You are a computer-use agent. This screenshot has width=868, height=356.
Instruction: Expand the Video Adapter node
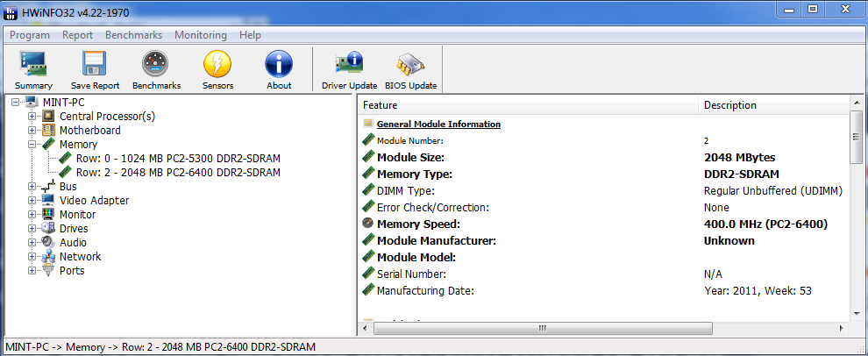coord(32,201)
